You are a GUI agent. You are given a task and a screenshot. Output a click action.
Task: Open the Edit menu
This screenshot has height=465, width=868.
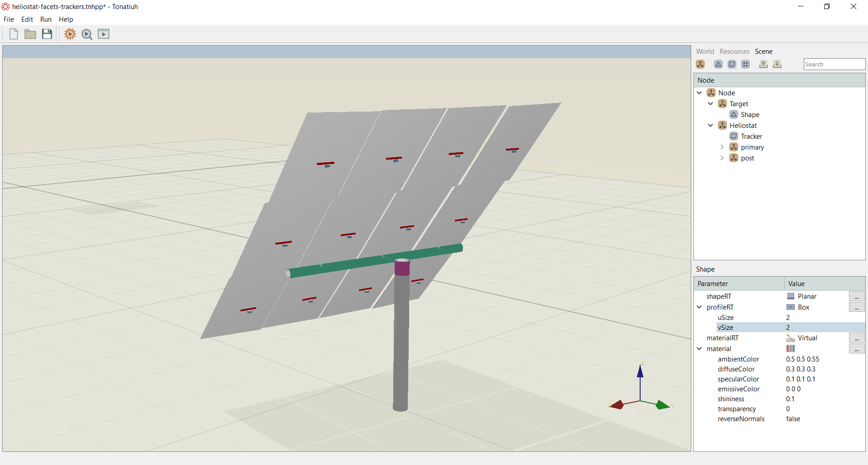click(27, 19)
